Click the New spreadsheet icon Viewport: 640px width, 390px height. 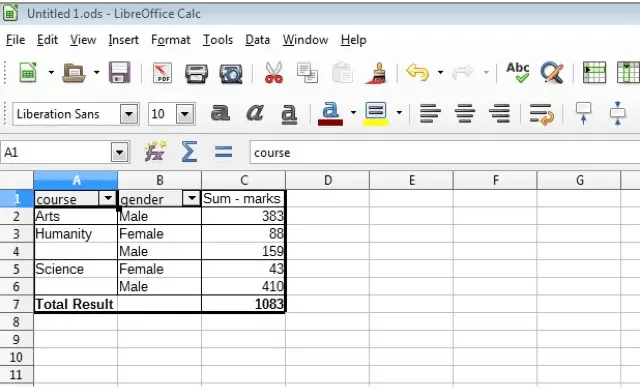[x=28, y=73]
